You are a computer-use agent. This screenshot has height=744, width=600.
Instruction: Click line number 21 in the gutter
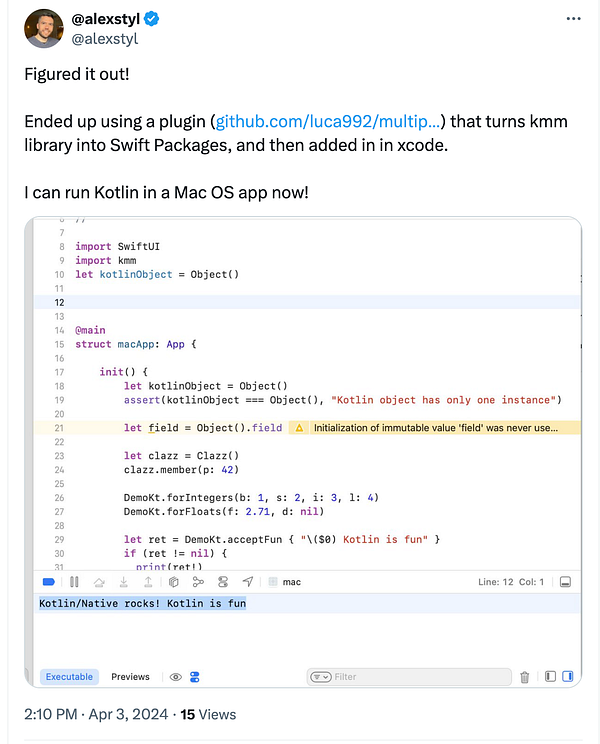(59, 428)
